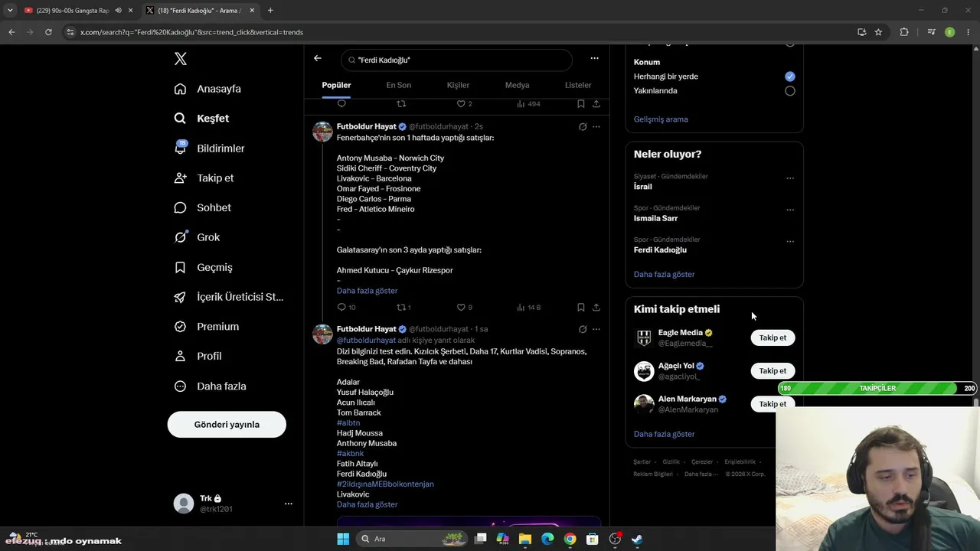980x551 pixels.
Task: Expand Daha fazla göster under Ahmed Kutucu
Action: coord(367,291)
